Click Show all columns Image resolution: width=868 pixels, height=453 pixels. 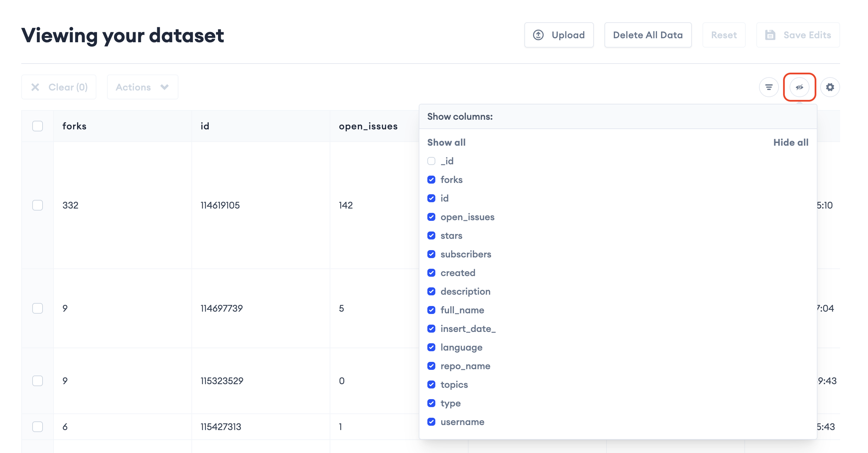coord(446,142)
